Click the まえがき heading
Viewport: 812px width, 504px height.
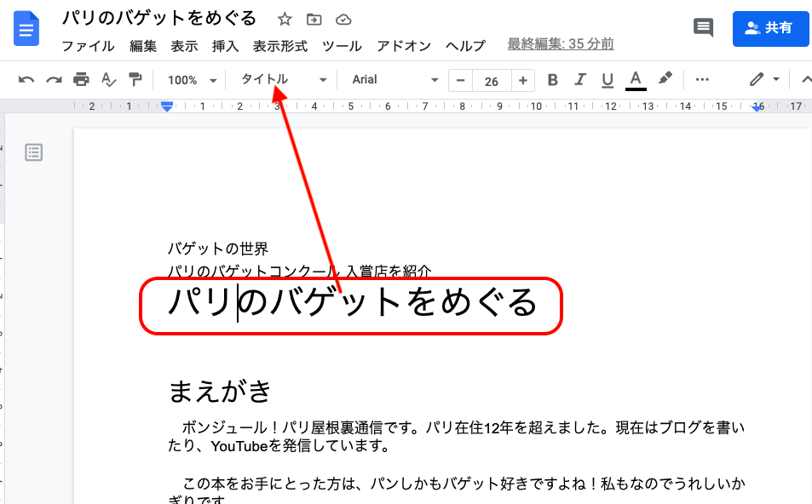coord(220,391)
